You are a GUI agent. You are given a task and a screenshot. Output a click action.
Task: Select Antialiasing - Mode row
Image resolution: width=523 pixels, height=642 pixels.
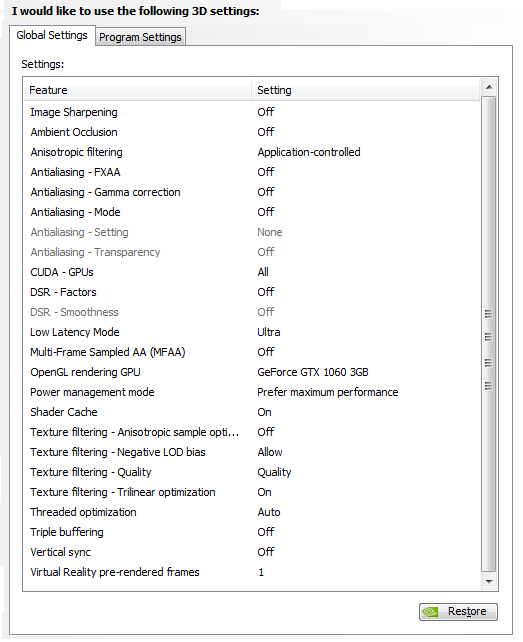(x=251, y=212)
